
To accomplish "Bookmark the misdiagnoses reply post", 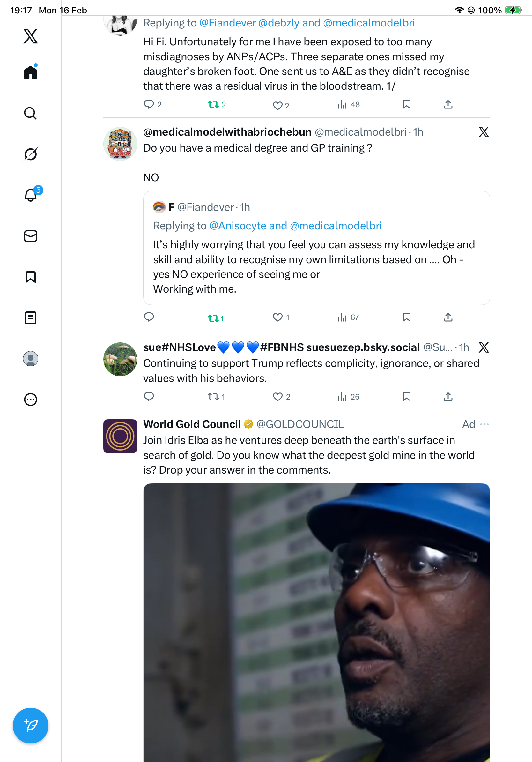I will [406, 105].
